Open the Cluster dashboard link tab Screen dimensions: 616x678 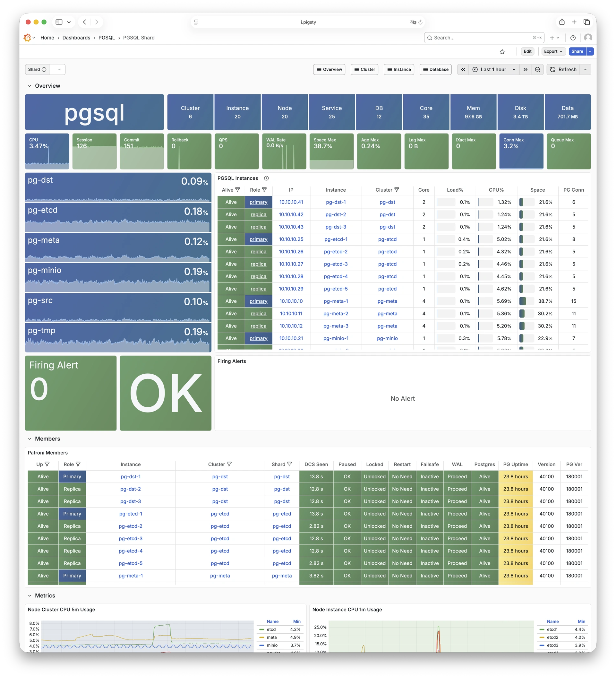pyautogui.click(x=364, y=69)
